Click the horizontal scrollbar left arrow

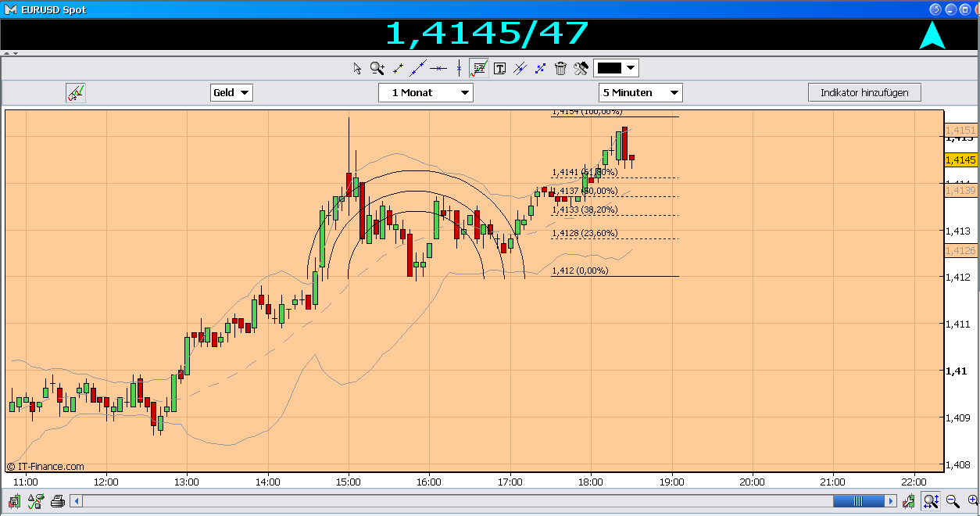(x=76, y=501)
